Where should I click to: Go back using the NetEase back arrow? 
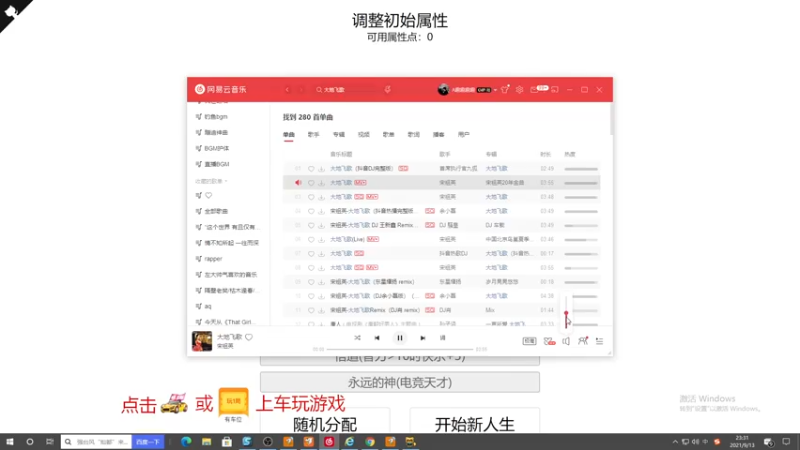pos(287,90)
